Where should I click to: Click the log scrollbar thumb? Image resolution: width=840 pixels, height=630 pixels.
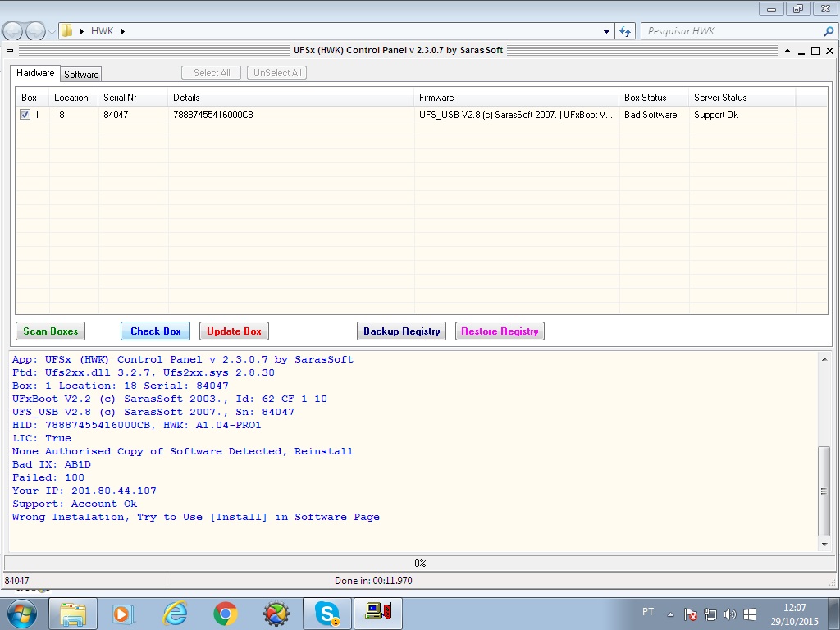pos(824,491)
